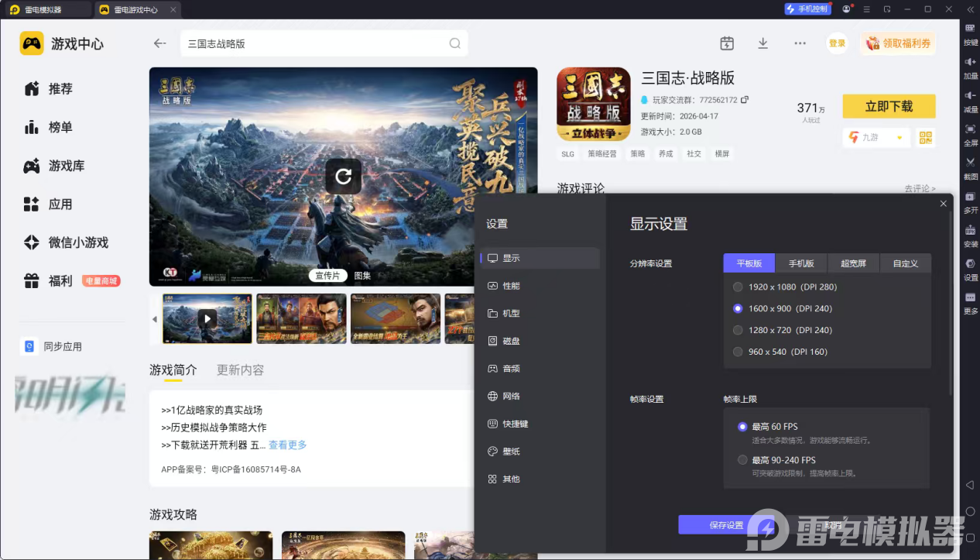980x560 pixels.
Task: Open the calendar reservation icon in header
Action: (x=726, y=43)
